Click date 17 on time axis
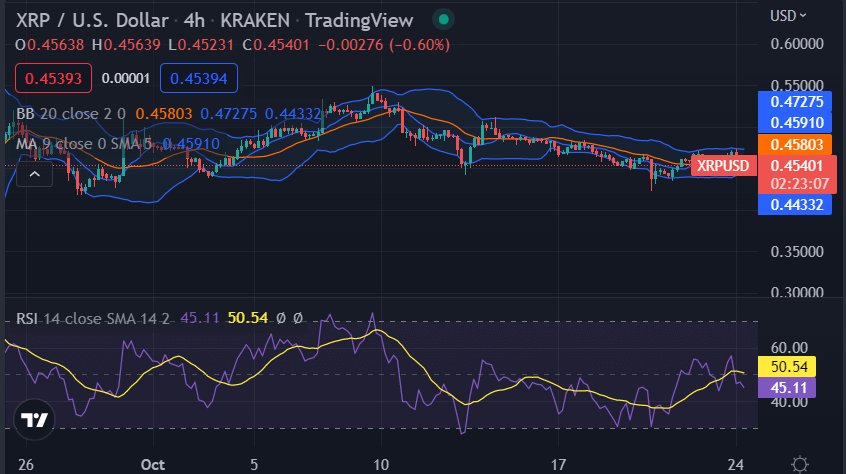This screenshot has height=474, width=846. coord(558,465)
